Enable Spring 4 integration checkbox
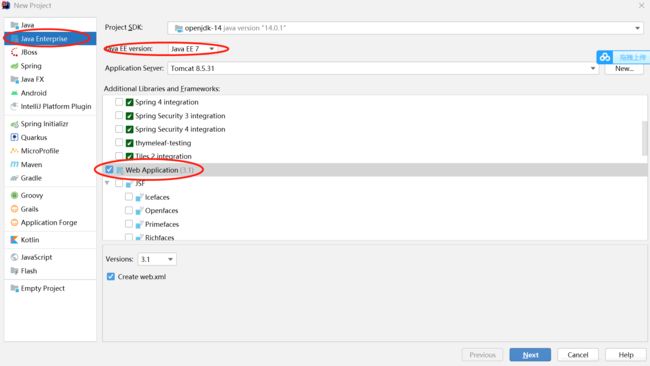 [119, 102]
